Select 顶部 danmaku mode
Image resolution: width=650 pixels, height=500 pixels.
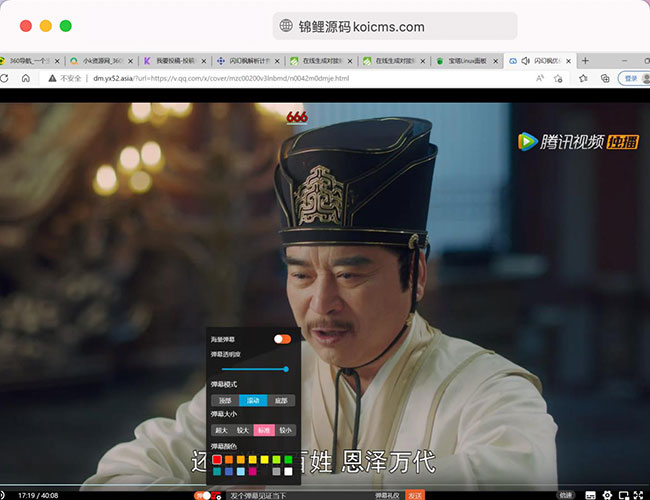[x=225, y=400]
